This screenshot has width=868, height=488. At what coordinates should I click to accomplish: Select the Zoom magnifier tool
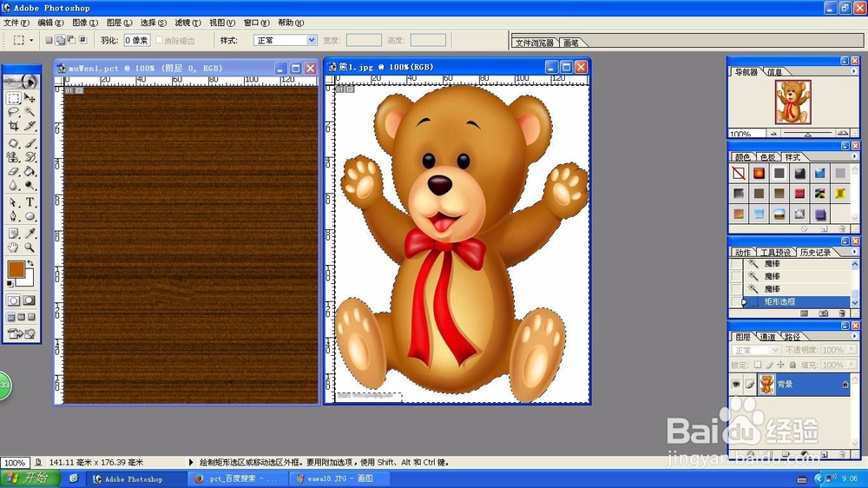(30, 247)
